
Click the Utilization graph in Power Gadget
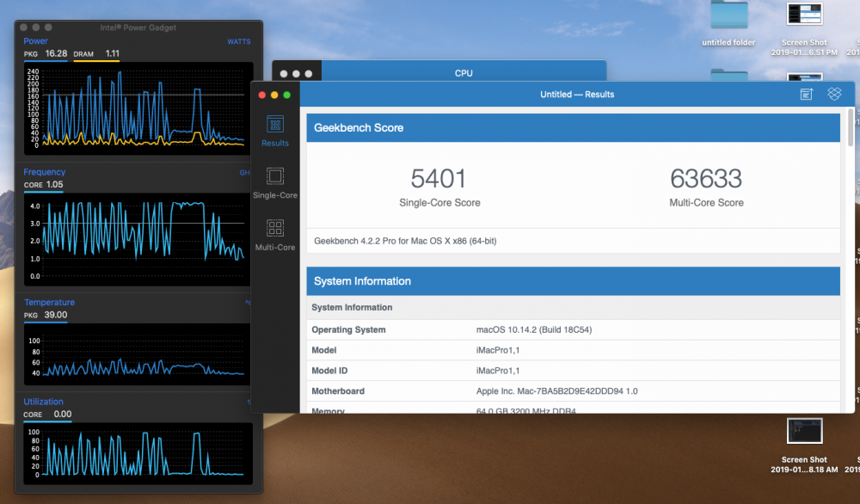click(x=138, y=453)
